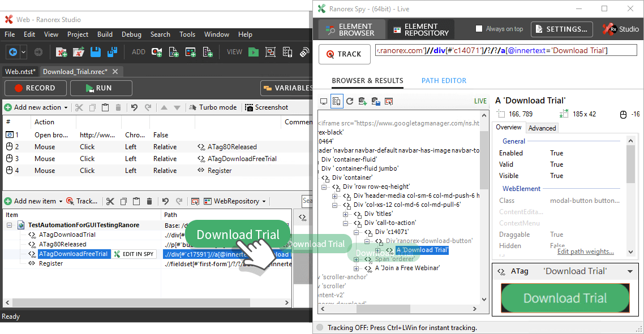Image resolution: width=644 pixels, height=334 pixels.
Task: Open the Debug menu
Action: pos(131,34)
